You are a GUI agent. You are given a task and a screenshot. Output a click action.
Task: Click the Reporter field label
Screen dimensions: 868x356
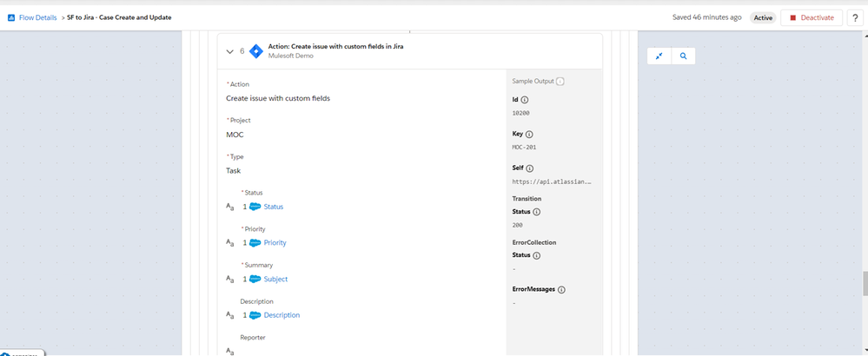(x=253, y=337)
